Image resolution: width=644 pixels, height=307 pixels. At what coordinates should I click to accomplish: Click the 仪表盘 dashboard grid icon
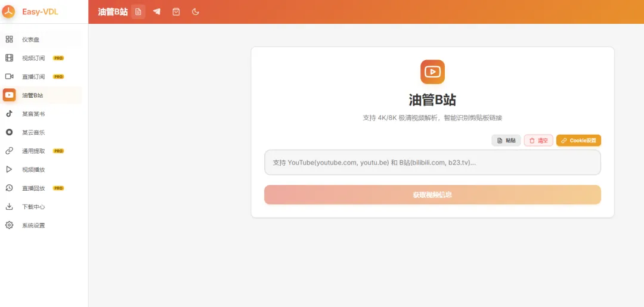(9, 39)
